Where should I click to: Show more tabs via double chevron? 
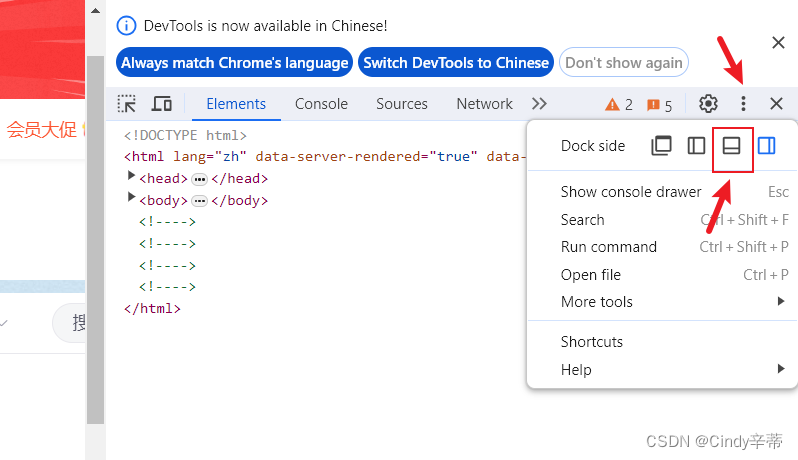click(539, 104)
